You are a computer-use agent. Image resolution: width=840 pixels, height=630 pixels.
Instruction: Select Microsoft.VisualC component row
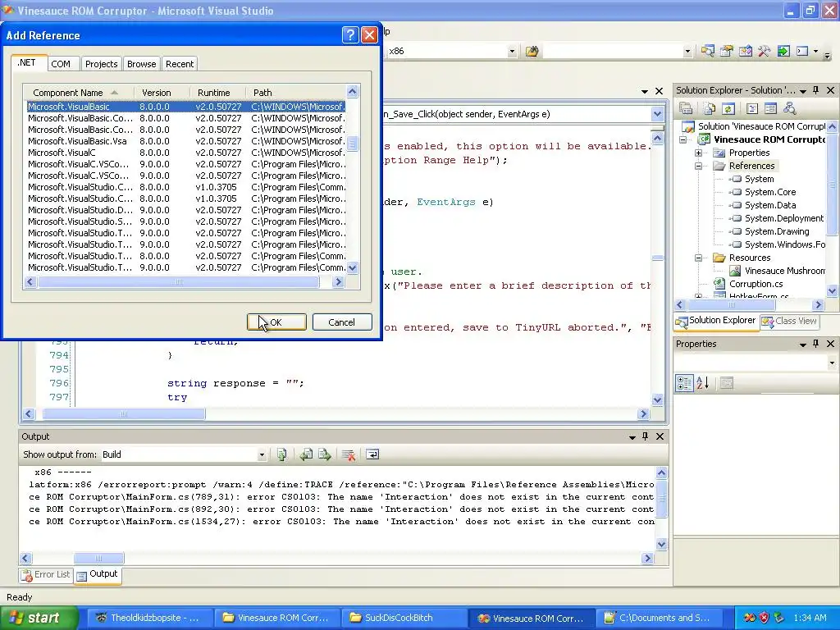coord(186,153)
